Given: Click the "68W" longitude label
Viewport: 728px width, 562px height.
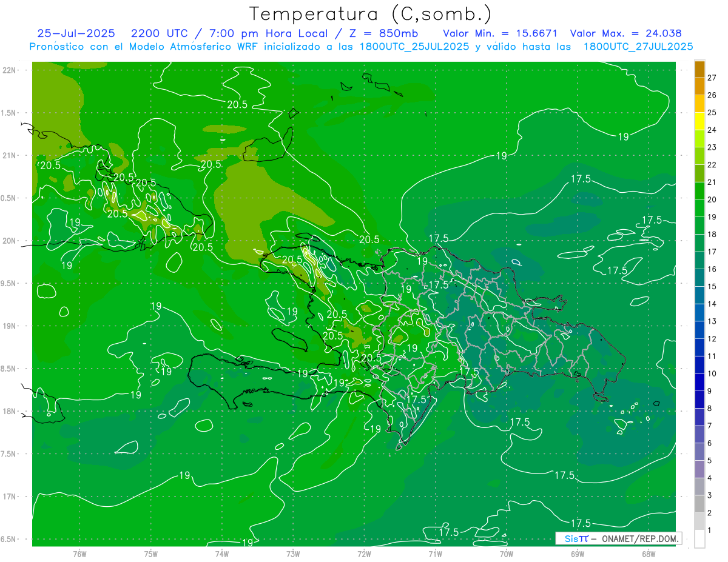Looking at the screenshot, I should tap(649, 554).
